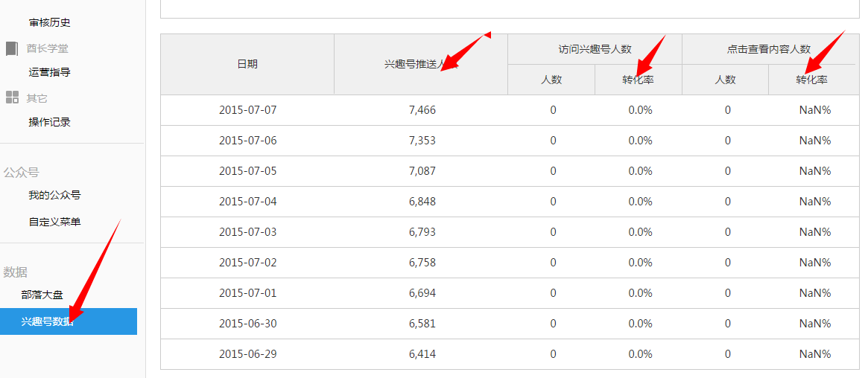
Task: Click the 访问兴趣号人数 group header
Action: tap(595, 49)
